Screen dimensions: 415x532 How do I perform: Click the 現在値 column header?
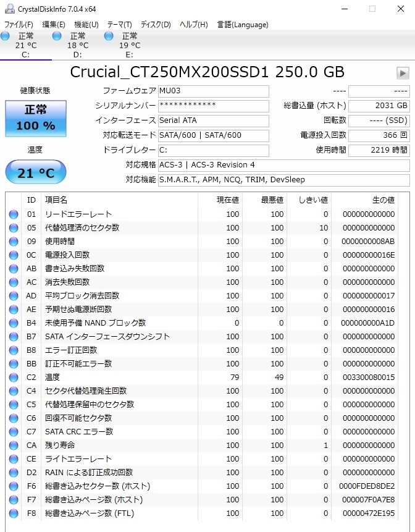pos(220,200)
